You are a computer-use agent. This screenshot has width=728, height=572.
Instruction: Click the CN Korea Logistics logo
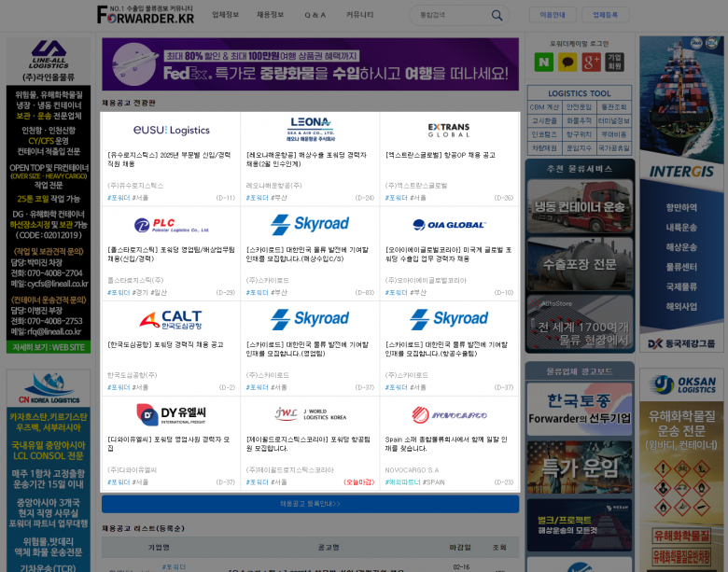(x=49, y=388)
